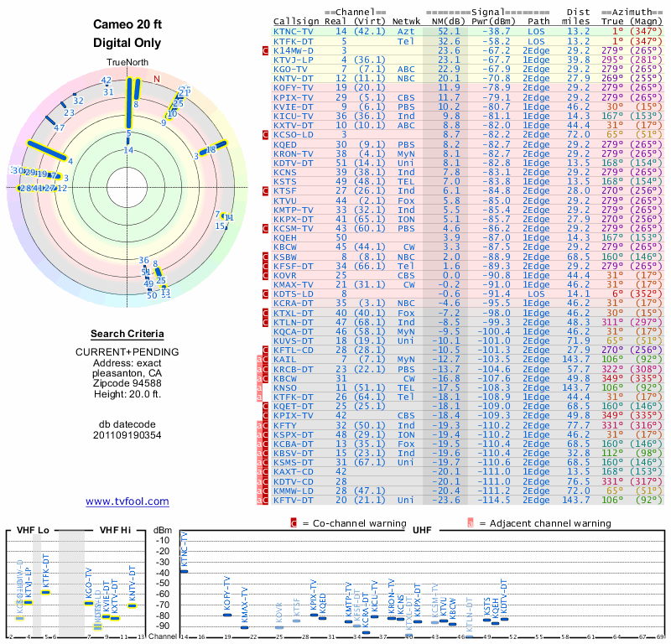Image resolution: width=671 pixels, height=644 pixels.
Task: Click the KNSO callsign
Action: [285, 387]
